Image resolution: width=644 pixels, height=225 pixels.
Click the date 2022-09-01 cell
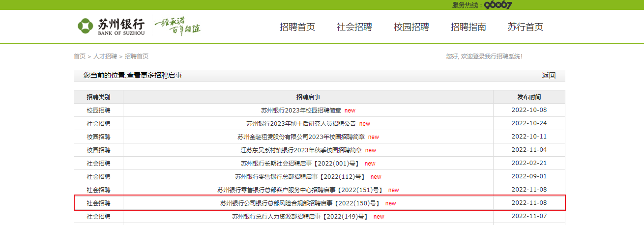click(529, 177)
